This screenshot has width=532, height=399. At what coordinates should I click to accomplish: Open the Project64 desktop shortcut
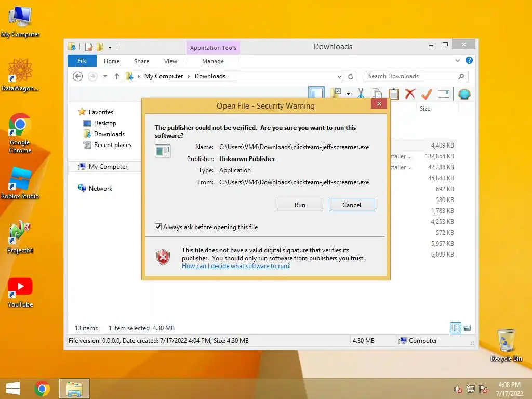point(20,237)
